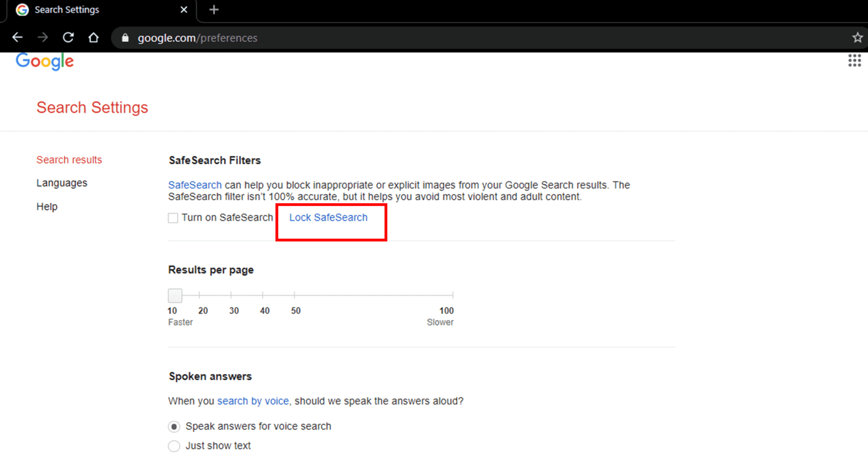View site info via lock icon
The image size is (868, 467).
(x=125, y=38)
